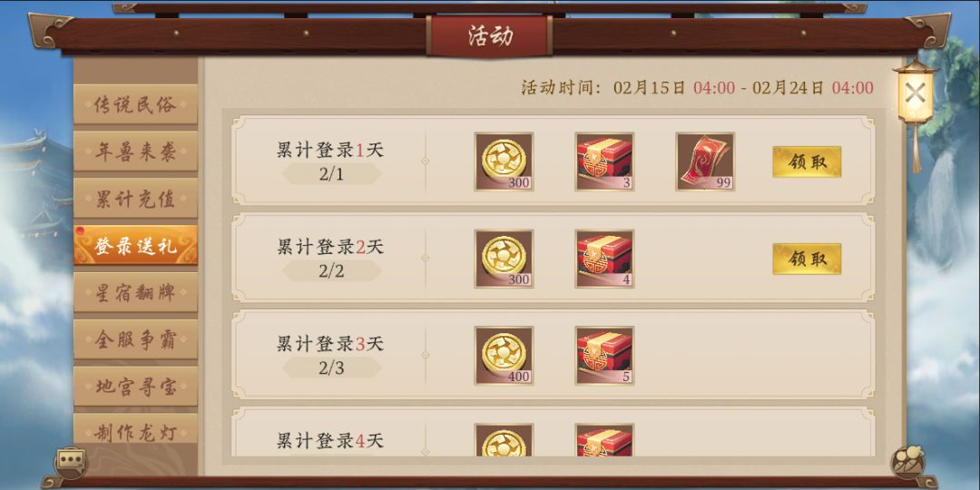Tap the red gift box with quantity 5

click(x=604, y=355)
